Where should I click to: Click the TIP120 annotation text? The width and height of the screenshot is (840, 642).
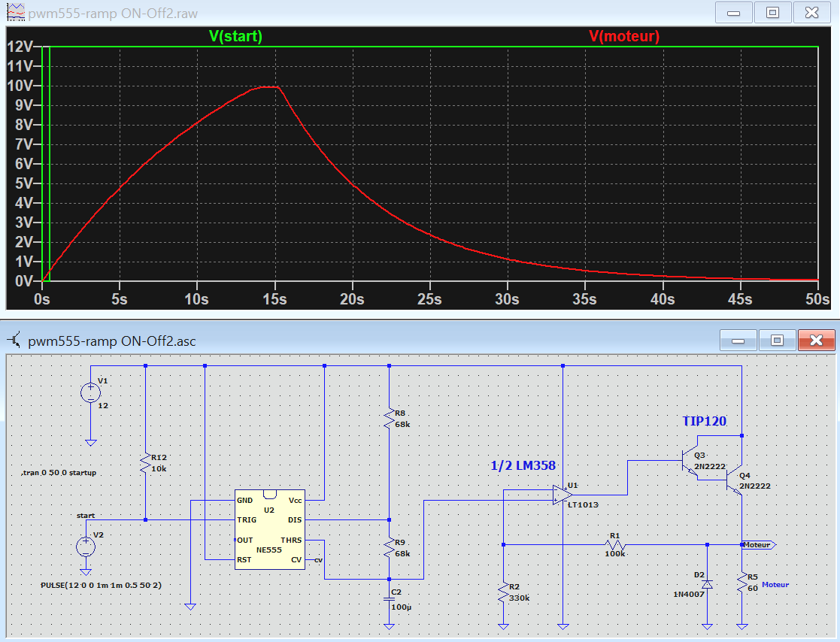705,421
